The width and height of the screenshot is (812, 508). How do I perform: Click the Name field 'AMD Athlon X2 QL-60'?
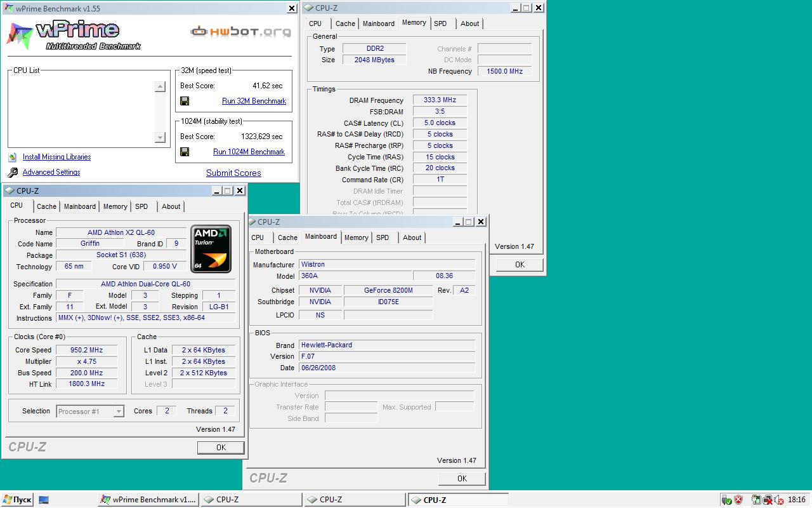(121, 232)
